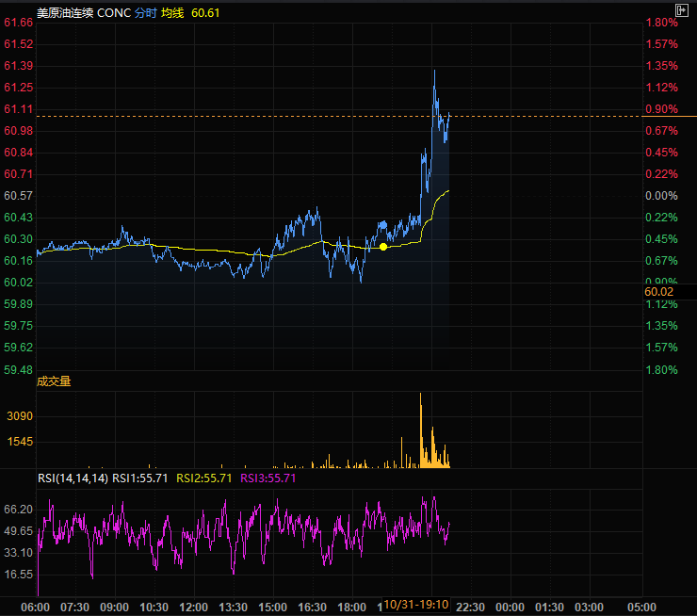Click the yellow RSI2:55.71 legend value
The image size is (697, 616).
203,478
